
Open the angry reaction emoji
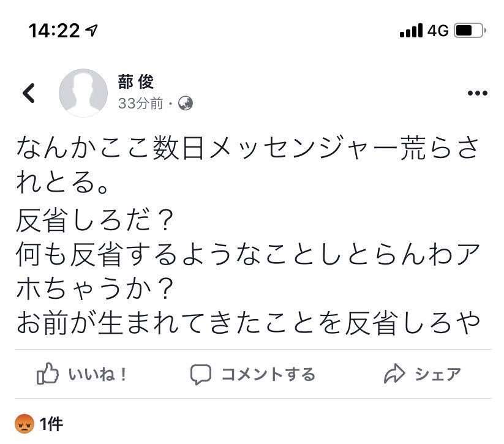click(24, 424)
